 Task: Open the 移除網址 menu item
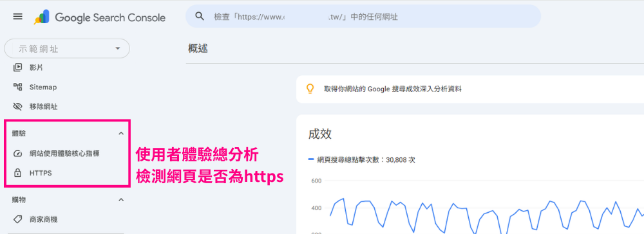pos(44,107)
